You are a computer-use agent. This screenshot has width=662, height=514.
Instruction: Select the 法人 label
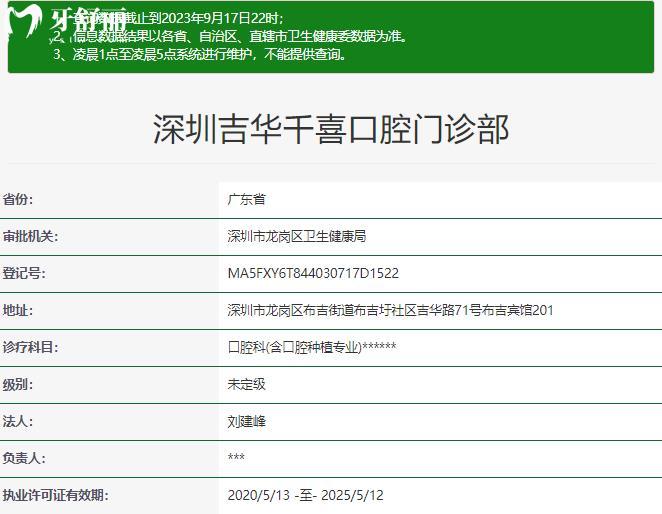coord(18,421)
